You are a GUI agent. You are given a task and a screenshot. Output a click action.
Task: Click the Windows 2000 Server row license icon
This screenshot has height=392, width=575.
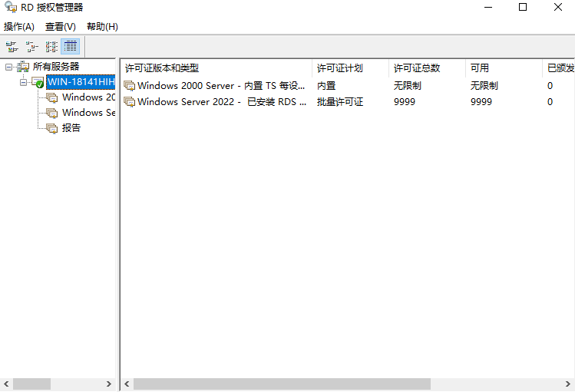[130, 86]
